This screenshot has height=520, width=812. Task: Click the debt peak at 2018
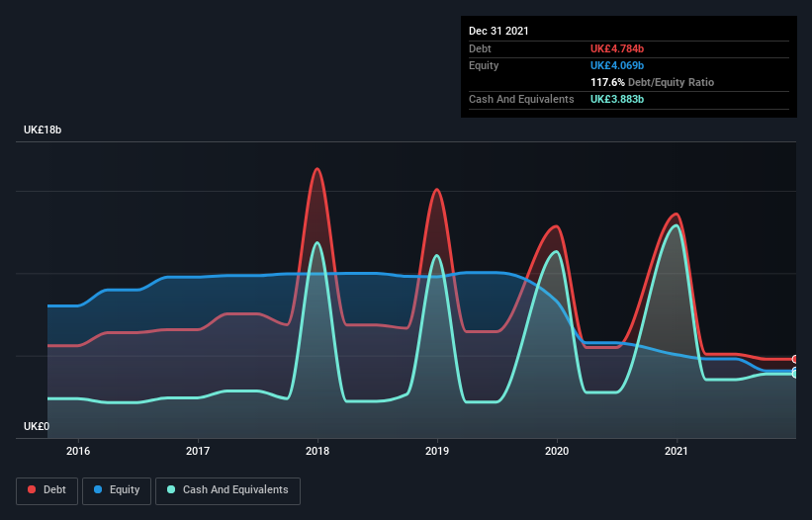317,169
